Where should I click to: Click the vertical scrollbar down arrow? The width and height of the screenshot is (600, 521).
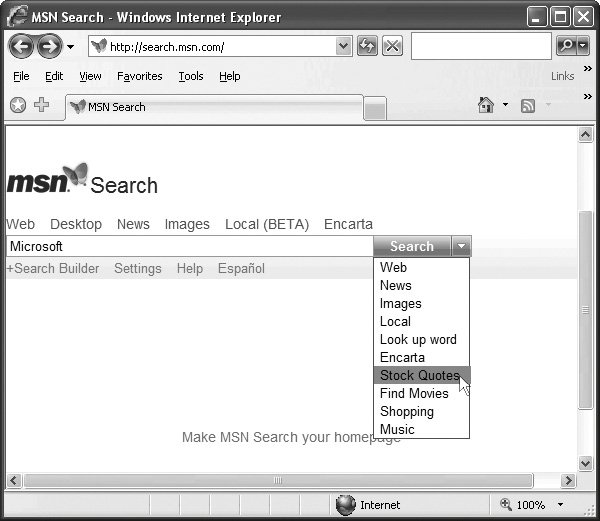click(585, 464)
